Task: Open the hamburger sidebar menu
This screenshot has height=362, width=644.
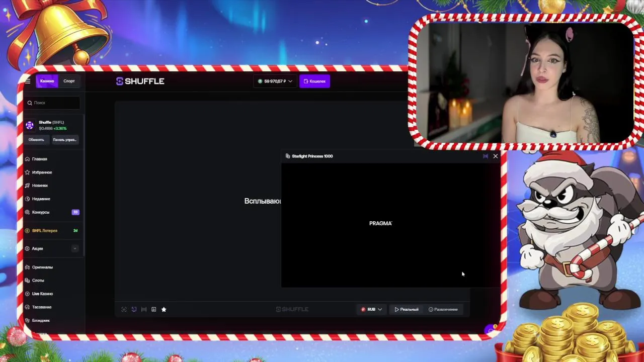Action: [x=28, y=81]
